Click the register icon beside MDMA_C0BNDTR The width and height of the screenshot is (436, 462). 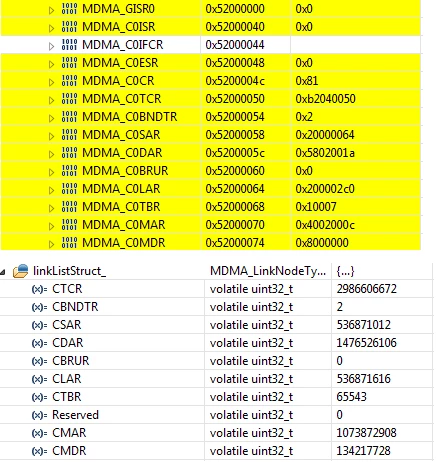pyautogui.click(x=69, y=117)
